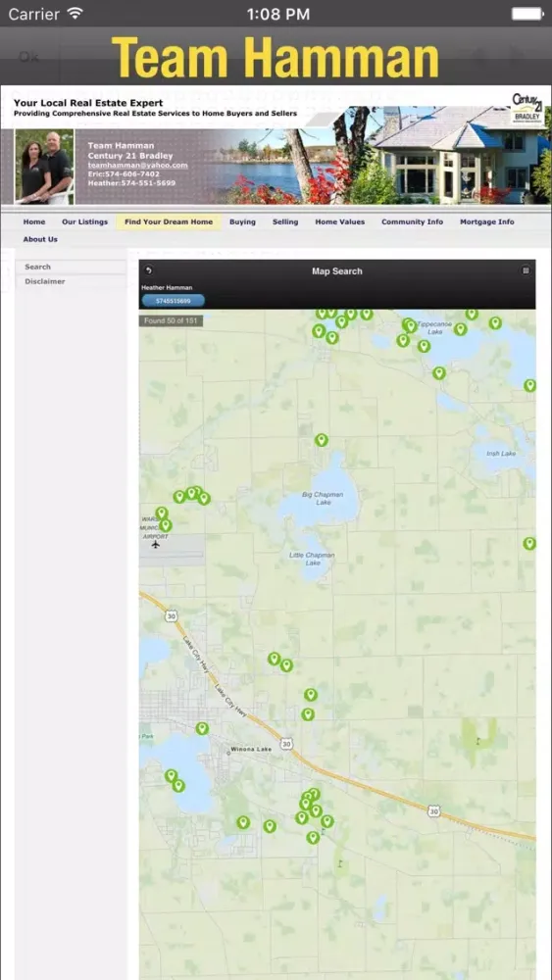Open the menu icon beside Map Search title
The height and width of the screenshot is (980, 552).
(x=526, y=270)
